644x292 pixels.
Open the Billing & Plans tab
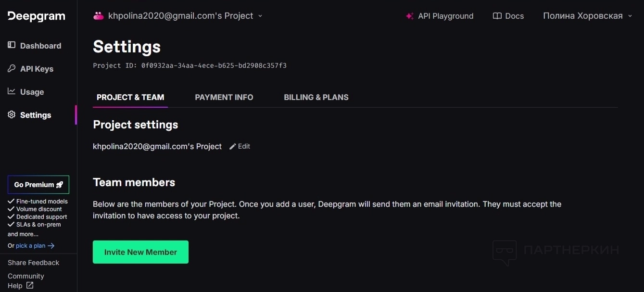pyautogui.click(x=316, y=97)
